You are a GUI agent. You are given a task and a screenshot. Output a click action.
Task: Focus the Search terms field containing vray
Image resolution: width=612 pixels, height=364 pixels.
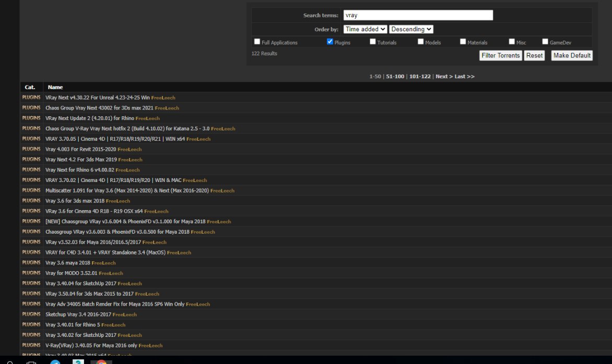click(418, 15)
